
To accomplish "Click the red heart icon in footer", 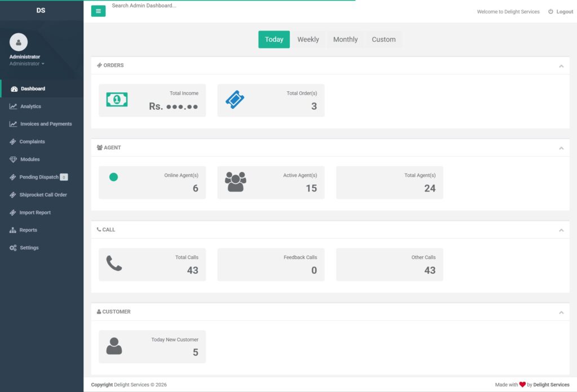I will coord(522,385).
